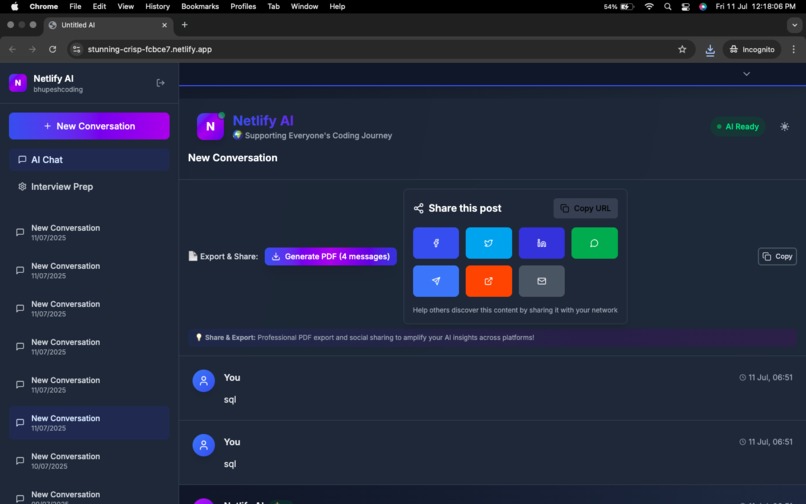Open Chrome History menu
The image size is (806, 504).
coord(157,7)
